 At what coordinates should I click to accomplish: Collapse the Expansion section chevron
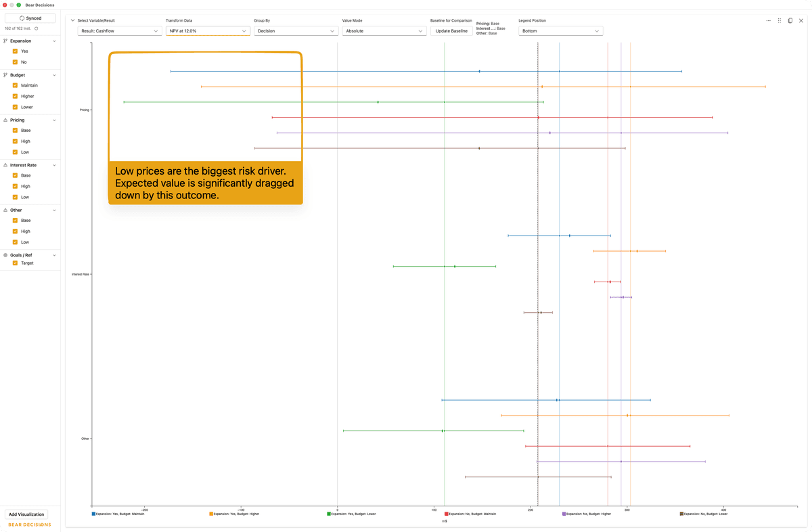[x=55, y=41]
